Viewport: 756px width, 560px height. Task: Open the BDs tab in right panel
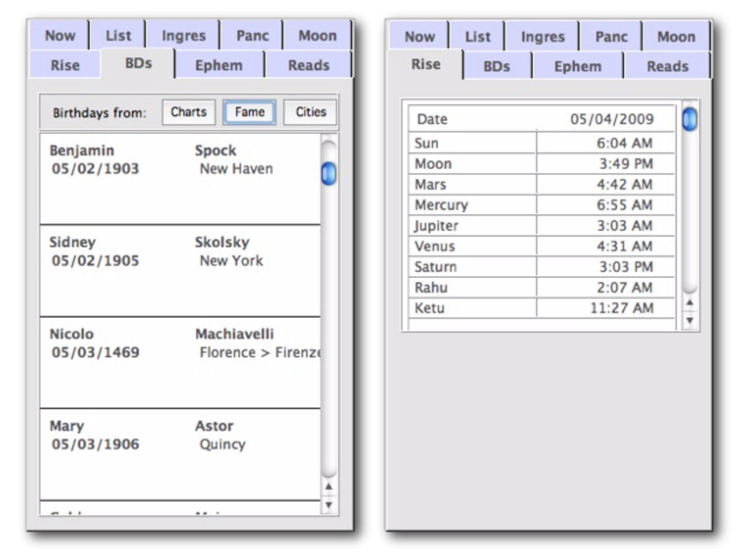496,66
